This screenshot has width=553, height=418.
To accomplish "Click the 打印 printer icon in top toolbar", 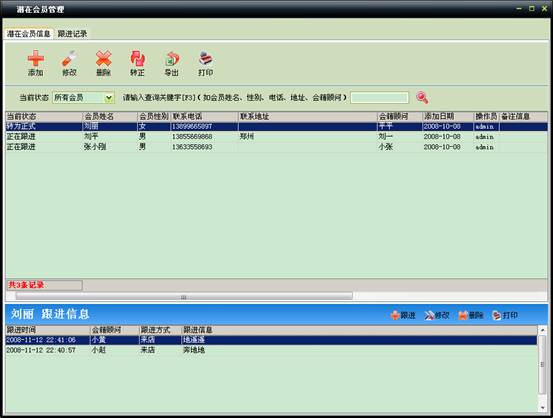I will click(205, 59).
